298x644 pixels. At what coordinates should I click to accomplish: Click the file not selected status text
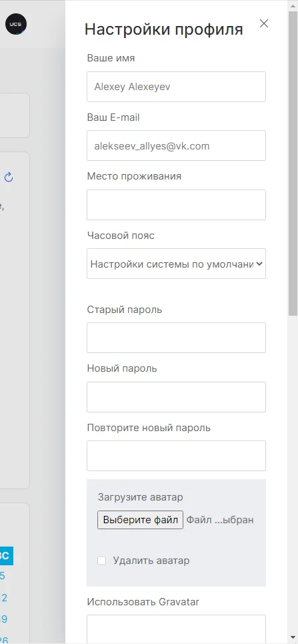click(x=220, y=520)
